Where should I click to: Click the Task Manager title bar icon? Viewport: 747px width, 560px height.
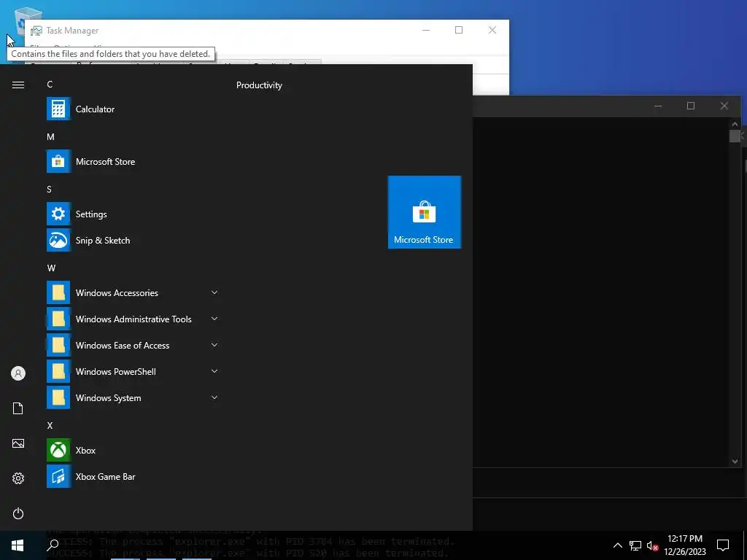pyautogui.click(x=36, y=31)
